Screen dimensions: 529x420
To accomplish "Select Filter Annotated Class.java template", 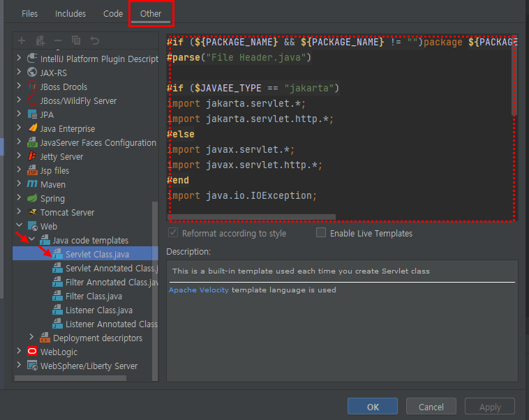I will (112, 282).
